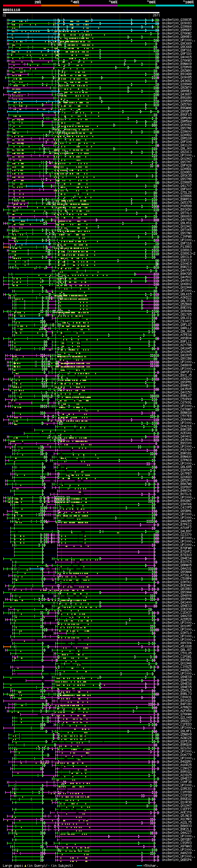The image size is (197, 868).
Task: Select the query label BB931118
Action: pyautogui.click(x=11, y=10)
